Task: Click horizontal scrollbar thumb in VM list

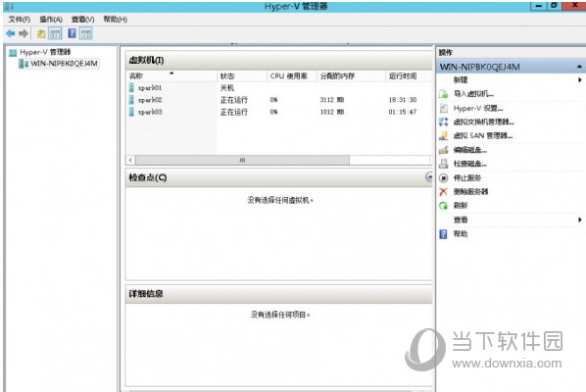Action: [242, 161]
